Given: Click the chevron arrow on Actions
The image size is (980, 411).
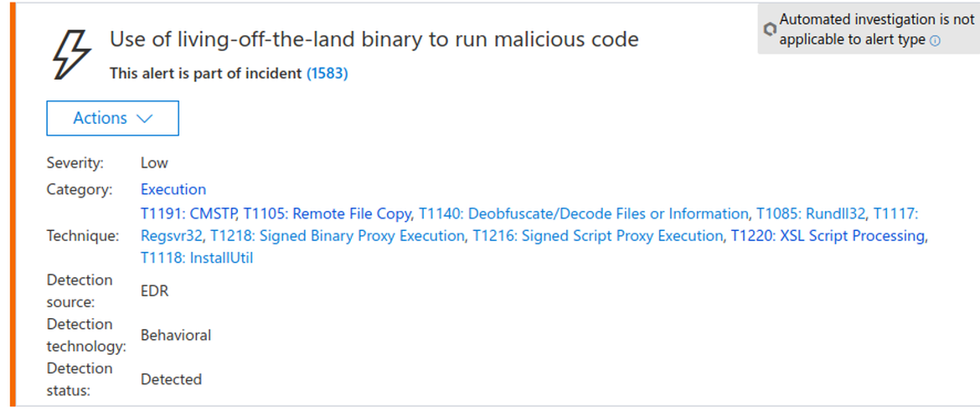Looking at the screenshot, I should click(x=144, y=119).
